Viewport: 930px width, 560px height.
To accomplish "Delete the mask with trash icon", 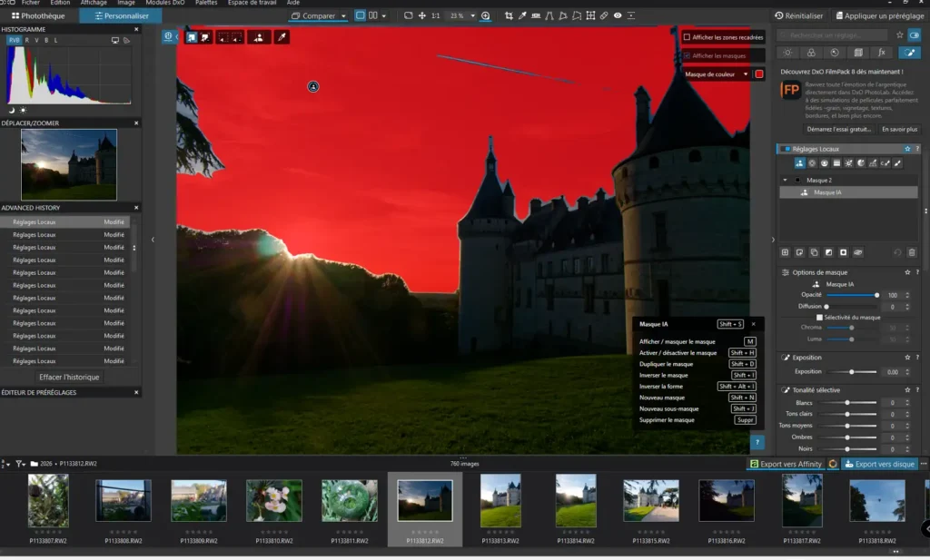I will [912, 252].
